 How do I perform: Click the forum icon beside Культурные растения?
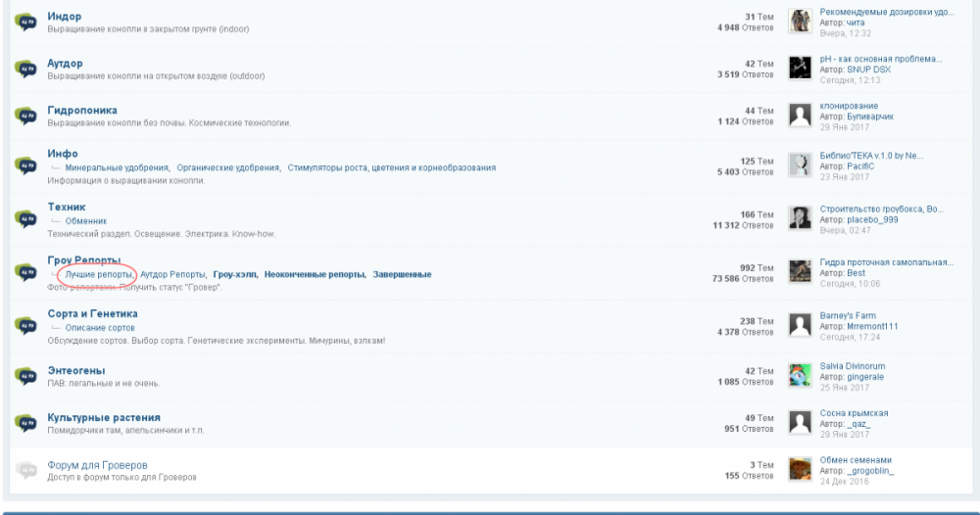tap(25, 423)
